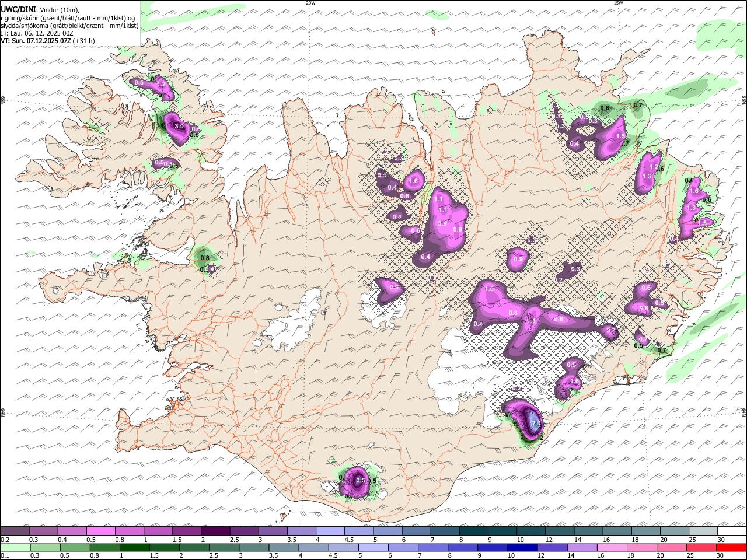The image size is (747, 560).
Task: Pick the light pink 16–18 rain legend swatch
Action: 612,548
